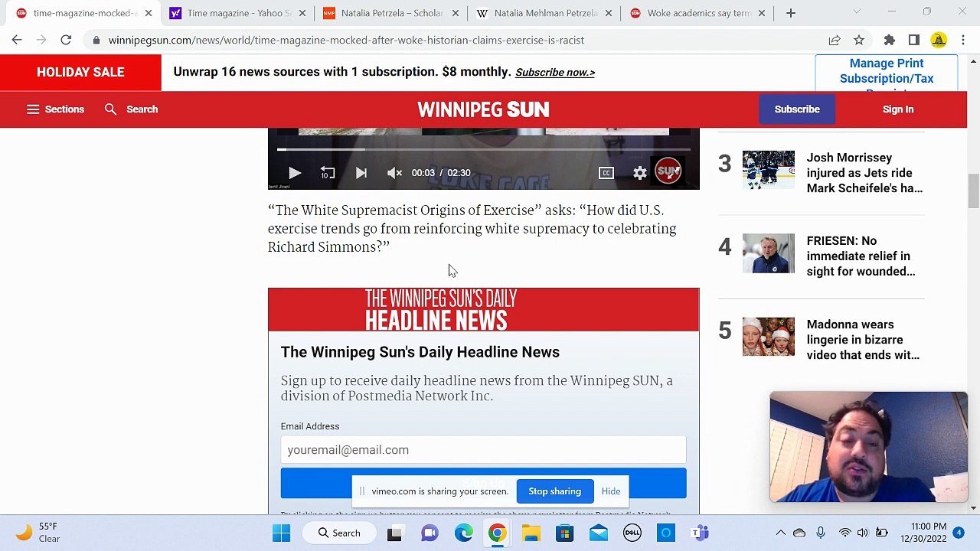Open Task View on the taskbar

click(x=394, y=533)
